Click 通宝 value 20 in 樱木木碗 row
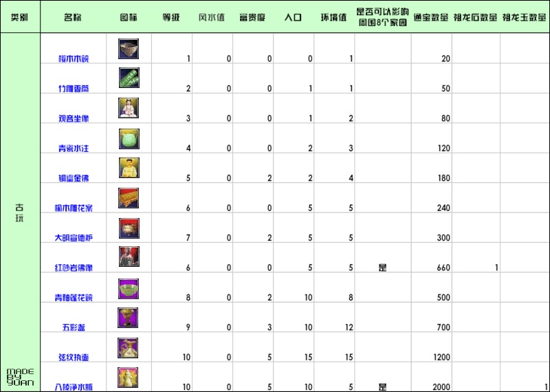Viewport: 550px width, 392px height. coord(445,58)
